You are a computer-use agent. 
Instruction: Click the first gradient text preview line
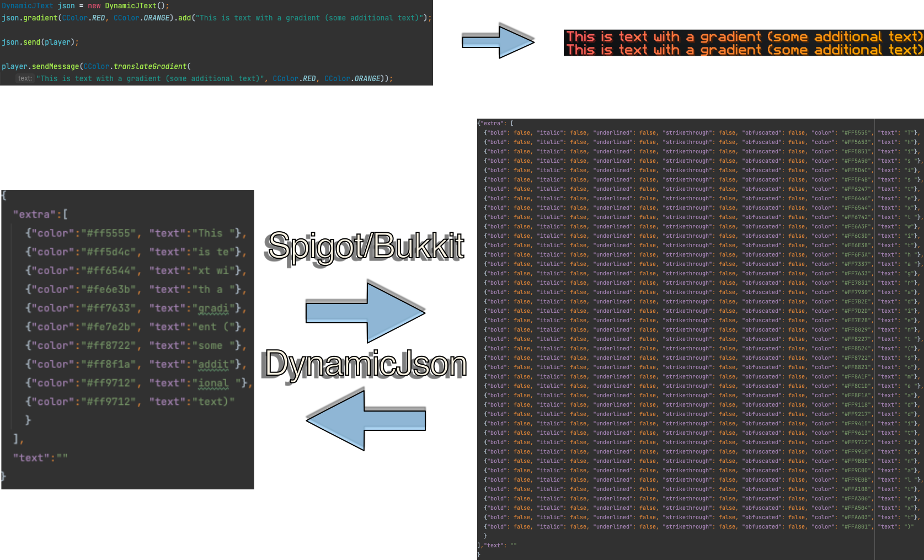click(x=744, y=37)
